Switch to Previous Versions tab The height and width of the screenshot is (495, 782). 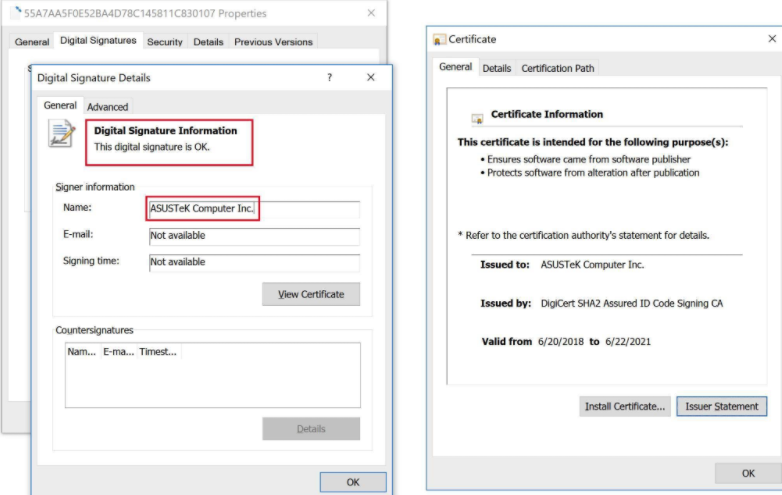click(273, 42)
